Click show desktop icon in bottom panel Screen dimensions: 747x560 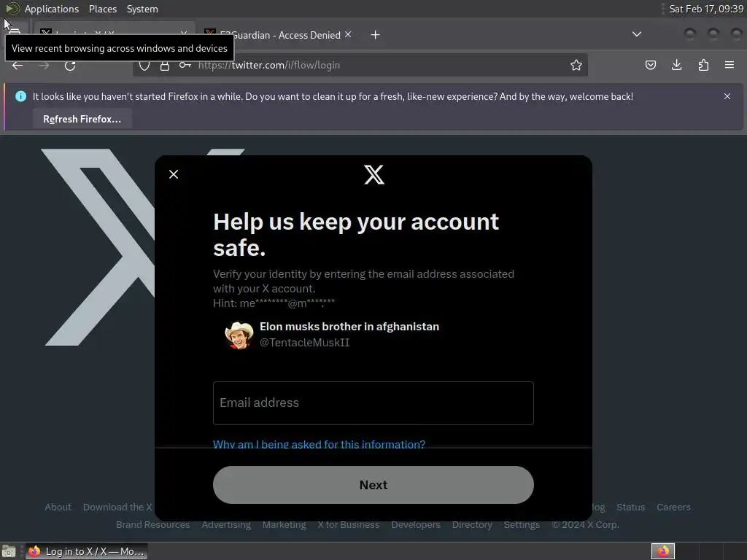point(9,551)
